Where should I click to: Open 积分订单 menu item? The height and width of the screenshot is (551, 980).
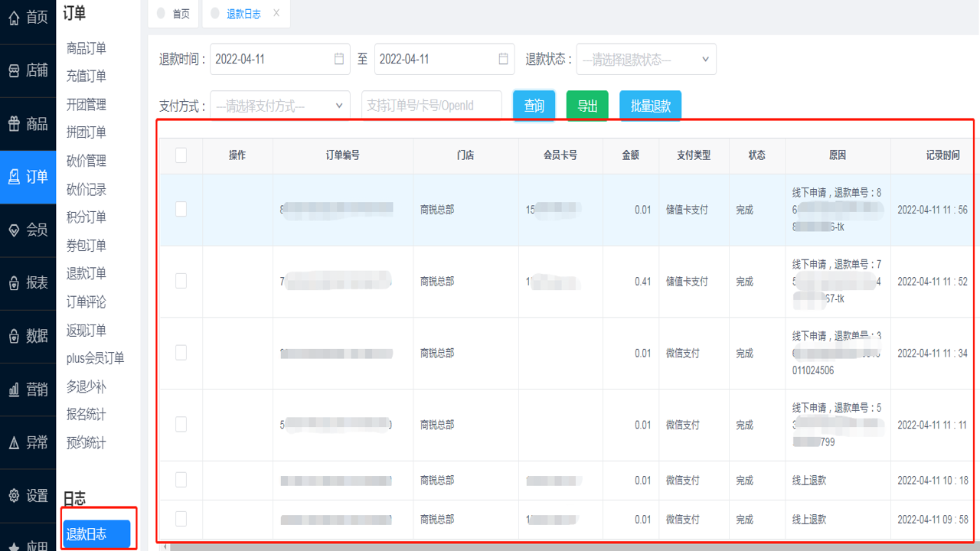point(87,217)
